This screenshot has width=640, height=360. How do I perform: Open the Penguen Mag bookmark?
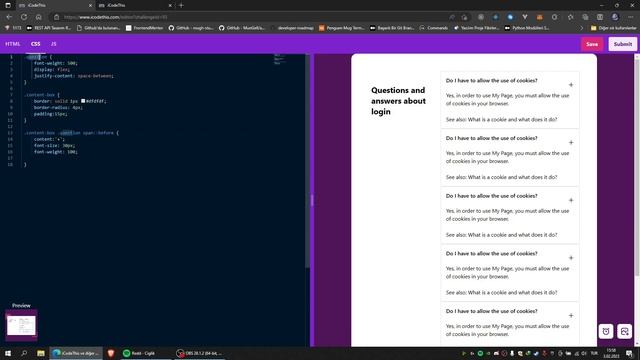pyautogui.click(x=342, y=28)
